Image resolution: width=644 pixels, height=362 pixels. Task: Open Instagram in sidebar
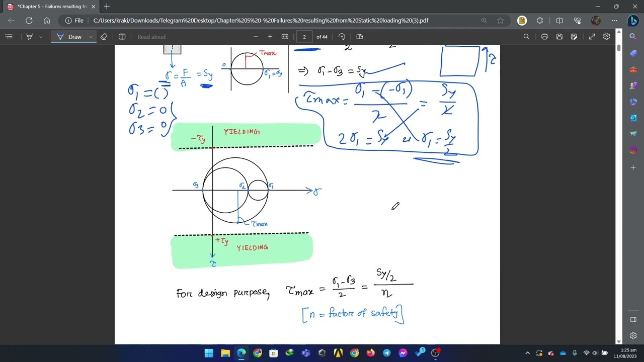(x=633, y=150)
